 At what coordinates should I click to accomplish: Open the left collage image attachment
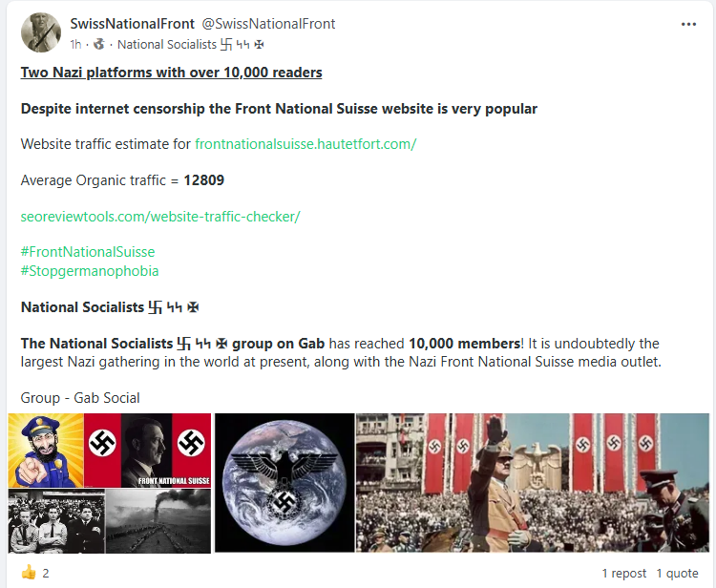(x=110, y=483)
